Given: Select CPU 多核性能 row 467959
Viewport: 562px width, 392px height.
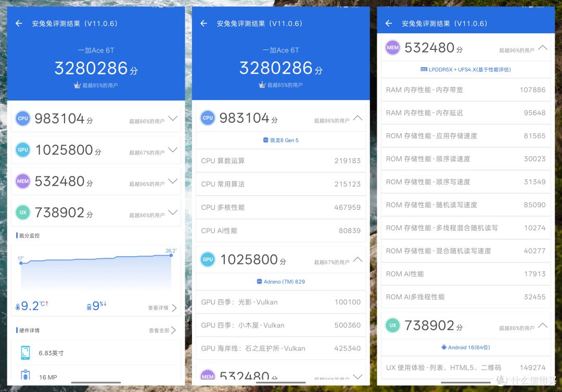Looking at the screenshot, I should [280, 207].
